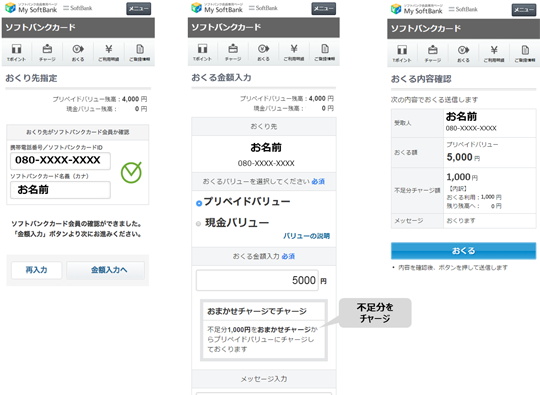Open ご利用明細 yen icon on the おくる内容確認 screen
This screenshot has height=395, width=540.
point(494,53)
